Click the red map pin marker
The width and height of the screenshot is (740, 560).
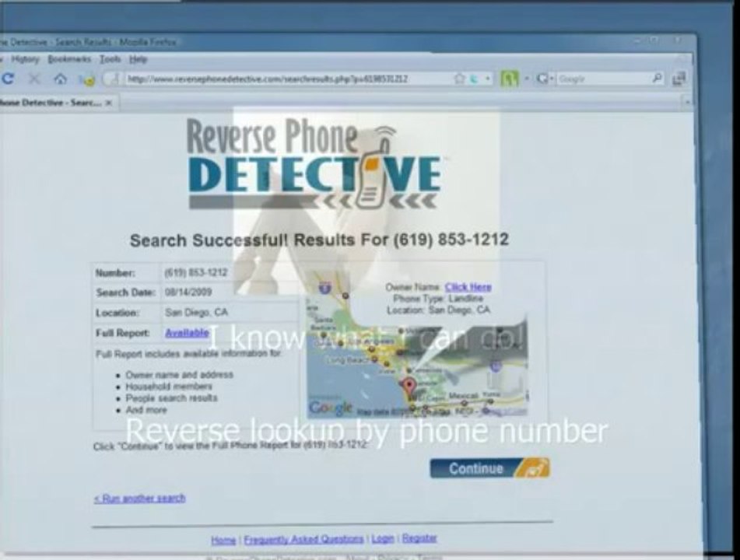(409, 387)
